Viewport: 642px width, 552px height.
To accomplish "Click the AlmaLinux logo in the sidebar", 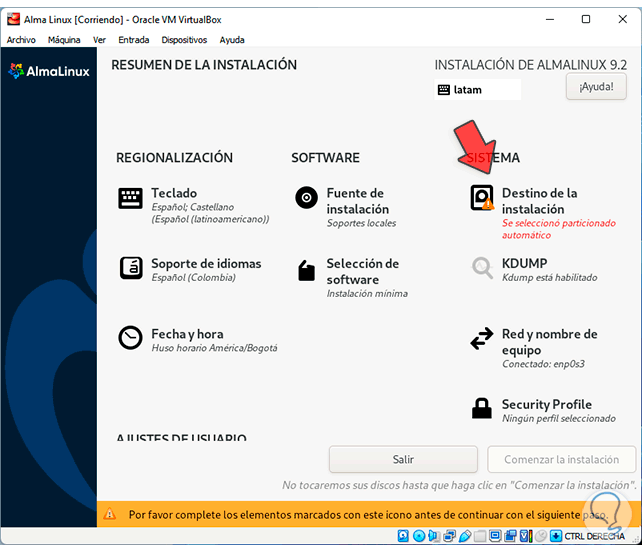I will click(49, 71).
